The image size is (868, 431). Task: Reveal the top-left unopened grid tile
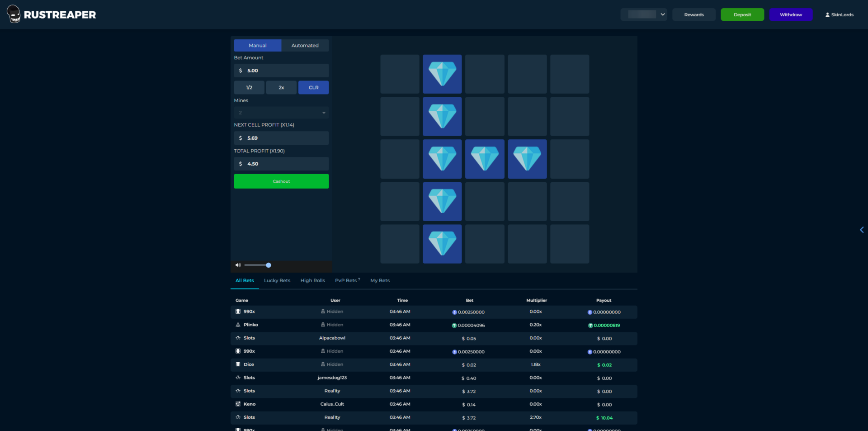[400, 74]
